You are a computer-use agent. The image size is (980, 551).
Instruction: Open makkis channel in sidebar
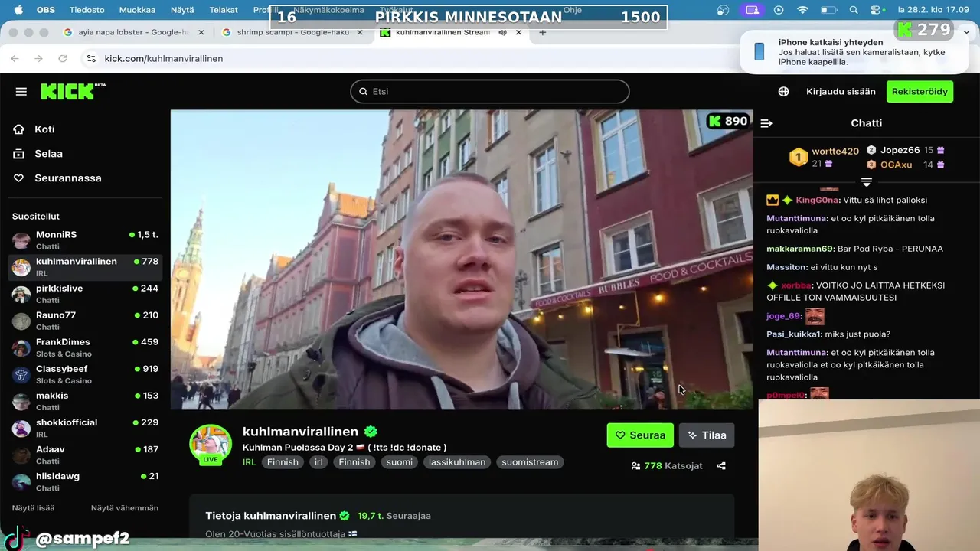(x=85, y=401)
